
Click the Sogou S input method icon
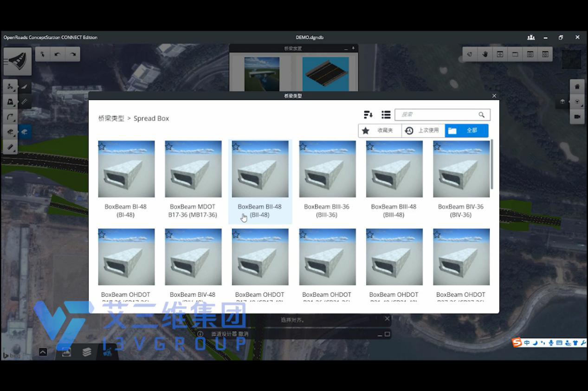517,343
